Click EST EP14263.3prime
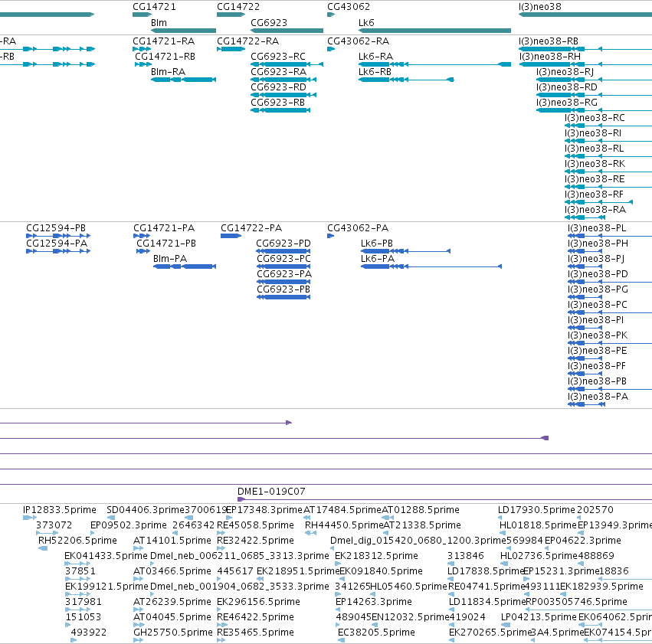Image resolution: width=652 pixels, height=644 pixels. pos(373,602)
